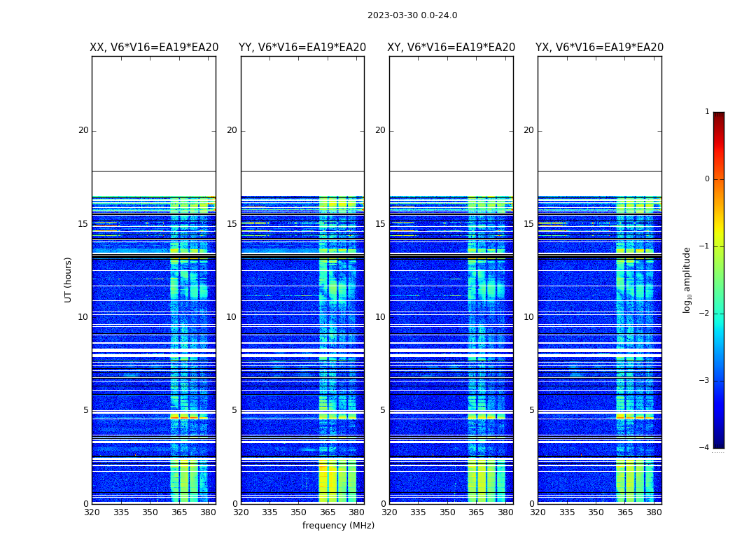Click the colorbar tick label 0
Viewport: 735px width, 560px height.
tap(707, 179)
